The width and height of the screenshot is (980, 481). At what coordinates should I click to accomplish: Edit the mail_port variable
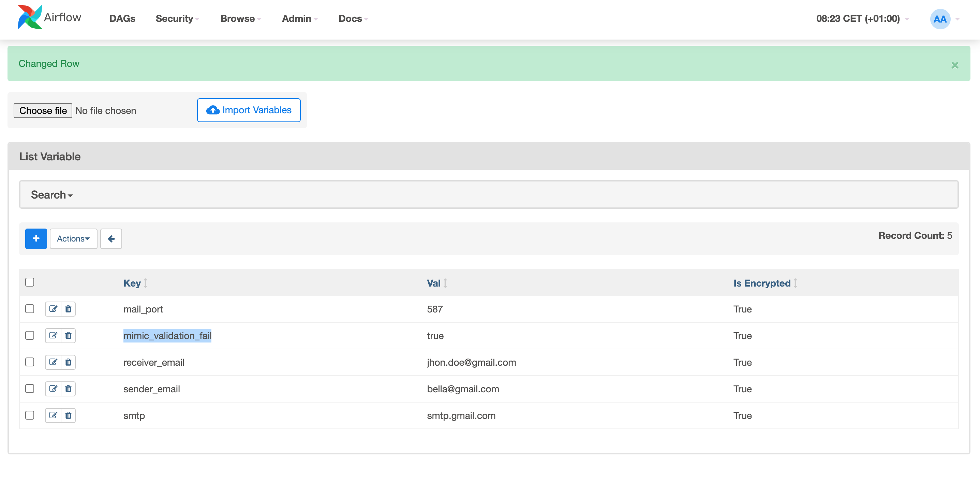[53, 309]
